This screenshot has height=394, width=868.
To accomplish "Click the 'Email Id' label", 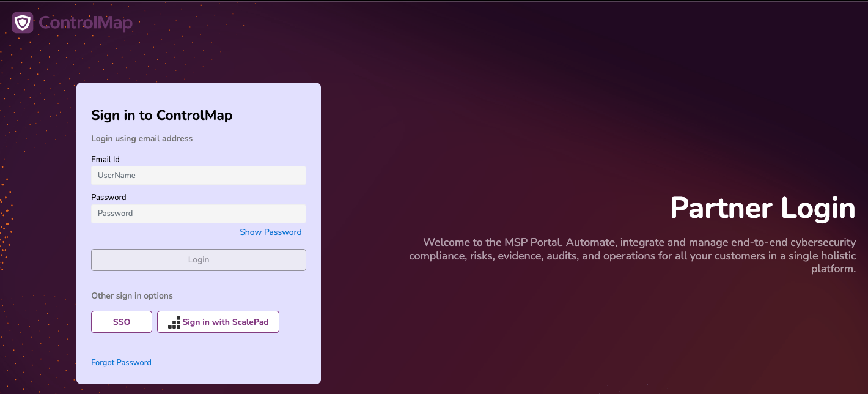I will coord(105,159).
